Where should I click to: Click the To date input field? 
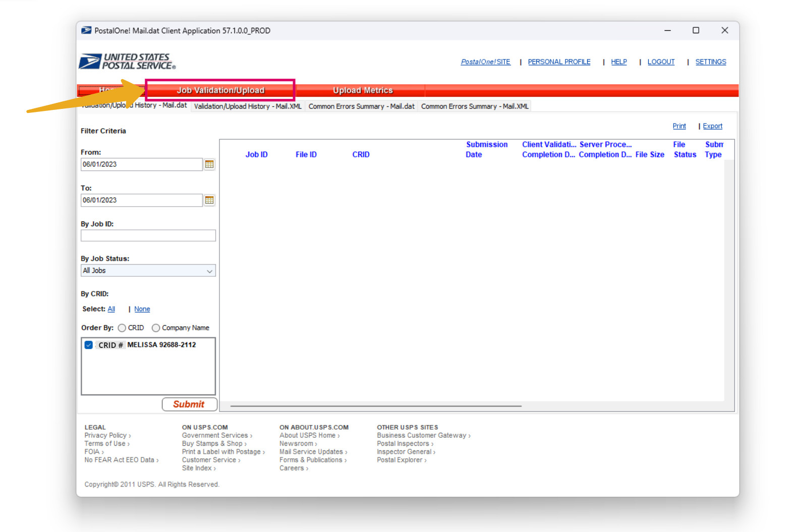(142, 200)
